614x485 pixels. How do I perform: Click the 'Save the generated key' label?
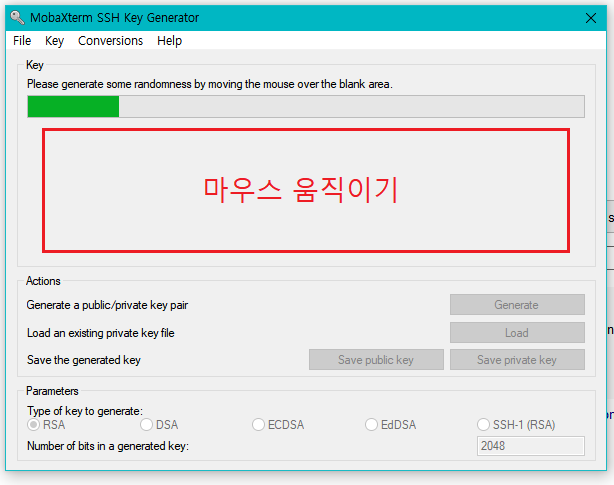click(x=83, y=360)
